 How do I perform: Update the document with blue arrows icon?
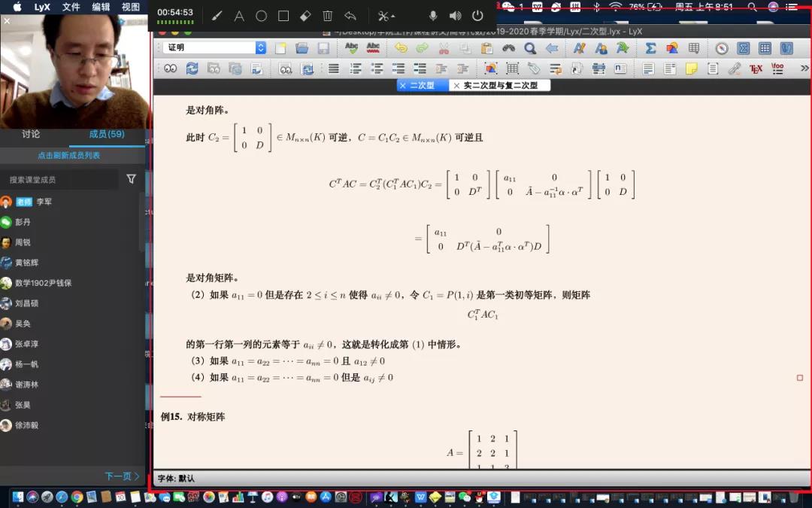(x=192, y=68)
